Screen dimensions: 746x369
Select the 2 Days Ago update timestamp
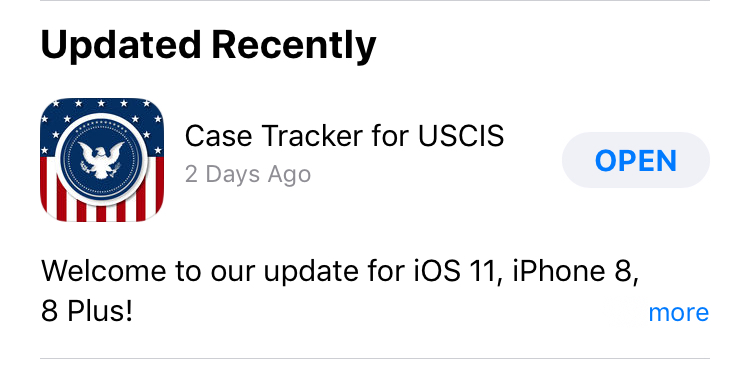tap(248, 175)
